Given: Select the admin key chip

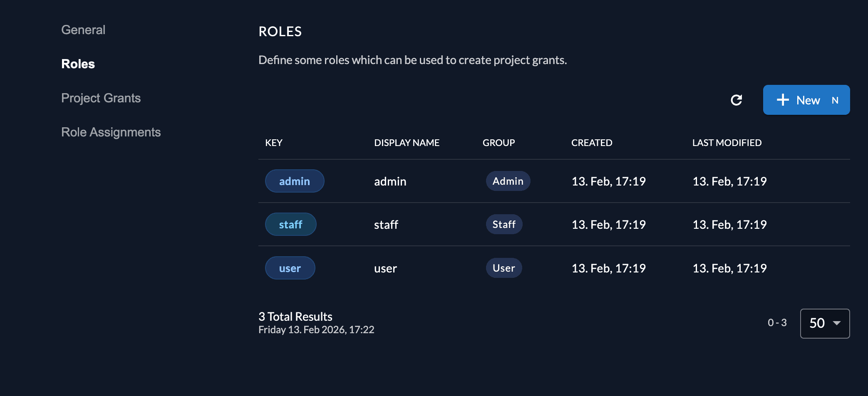Looking at the screenshot, I should coord(295,181).
